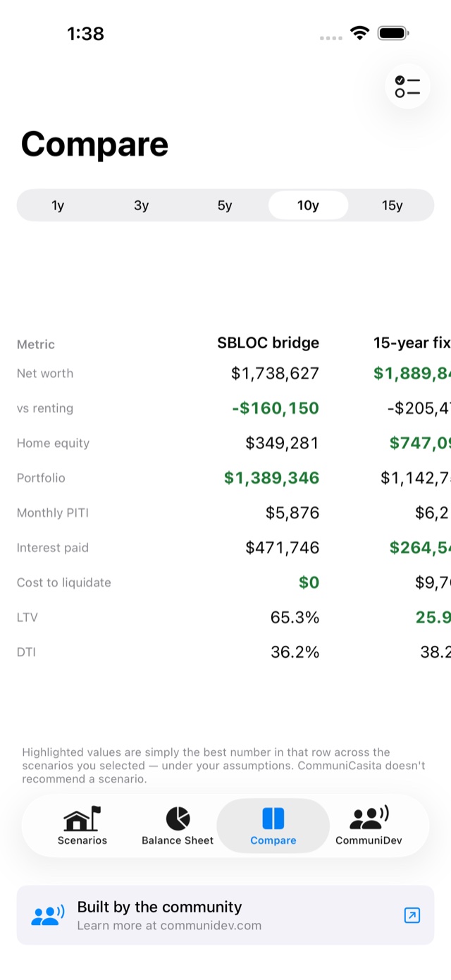Open the Balance Sheet pie chart icon
Viewport: 451px width, 980px height.
pyautogui.click(x=178, y=819)
